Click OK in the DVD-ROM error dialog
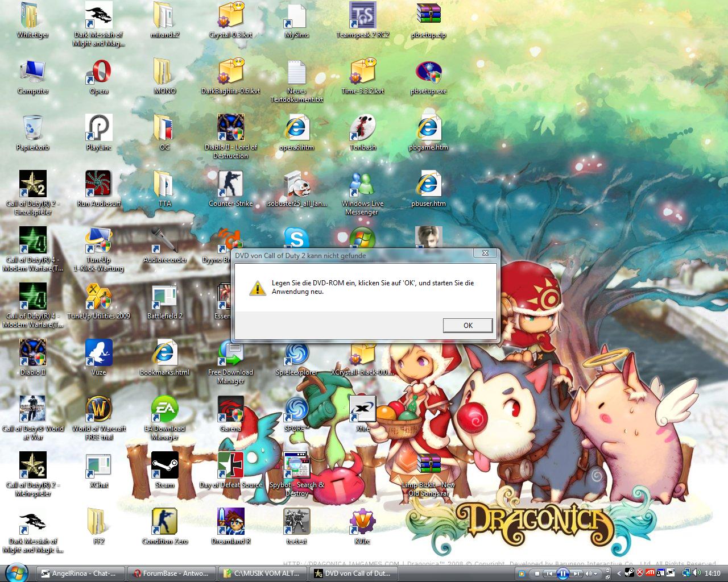This screenshot has width=728, height=582. click(x=468, y=325)
